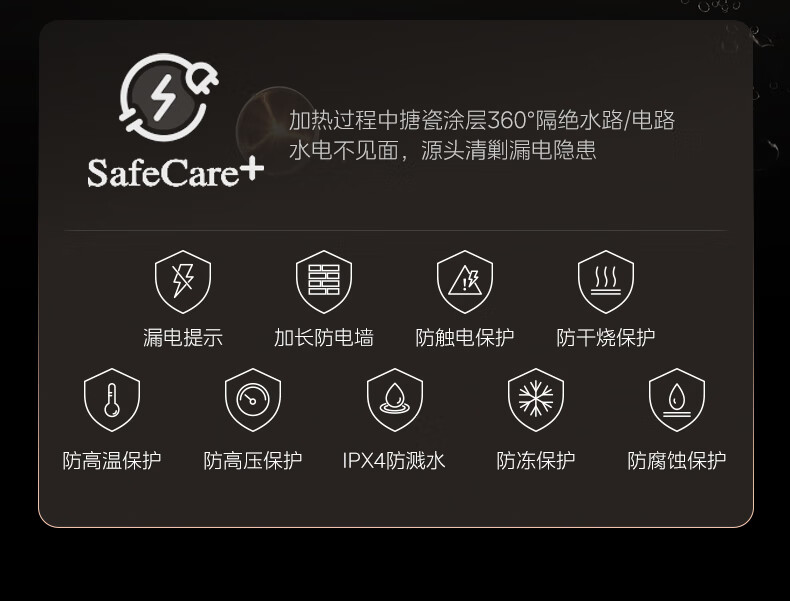Image resolution: width=790 pixels, height=601 pixels.
Task: Select the water droplet IPX4 shield icon
Action: tap(395, 400)
